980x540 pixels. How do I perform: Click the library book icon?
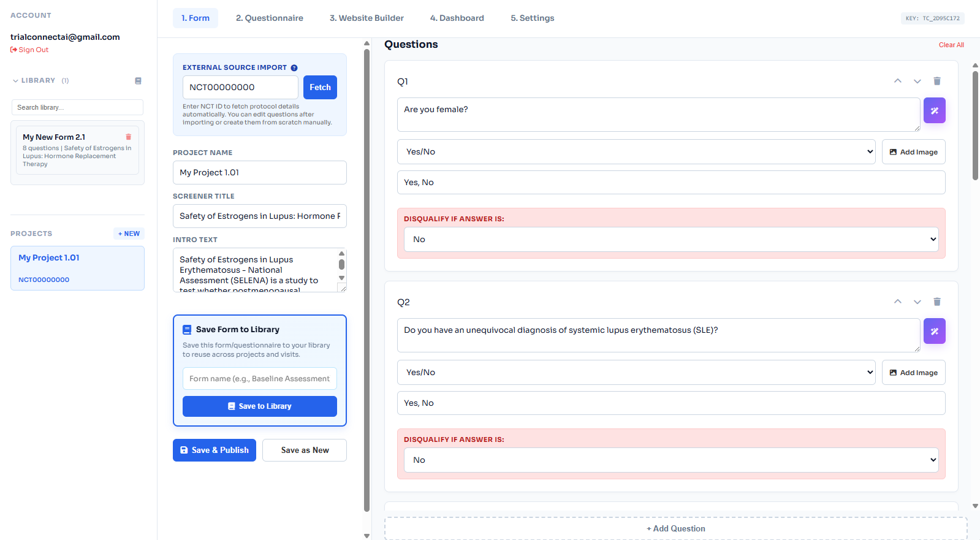(138, 81)
